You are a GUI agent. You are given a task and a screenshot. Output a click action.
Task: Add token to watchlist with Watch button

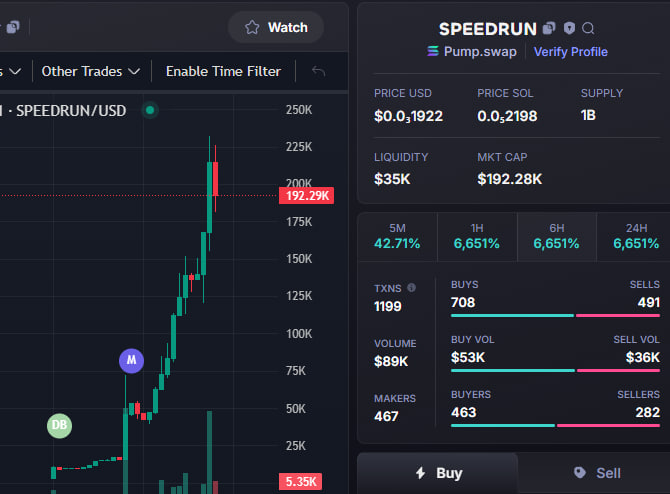276,27
